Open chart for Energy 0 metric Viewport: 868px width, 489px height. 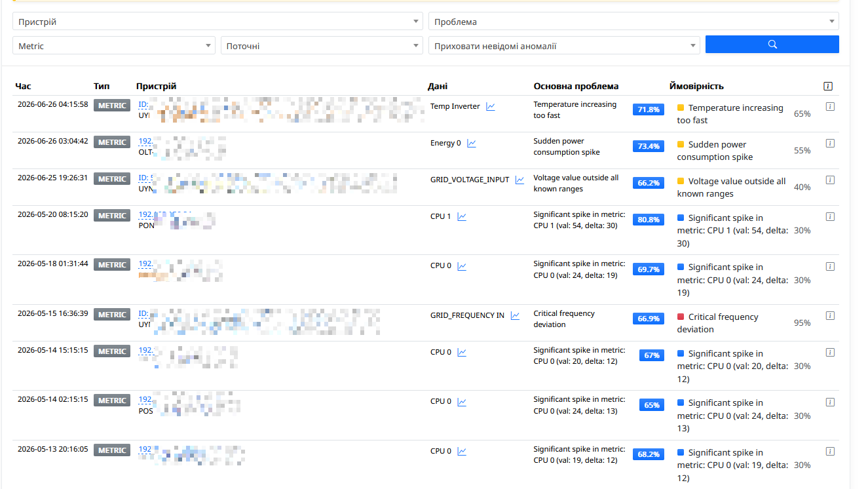coord(472,143)
